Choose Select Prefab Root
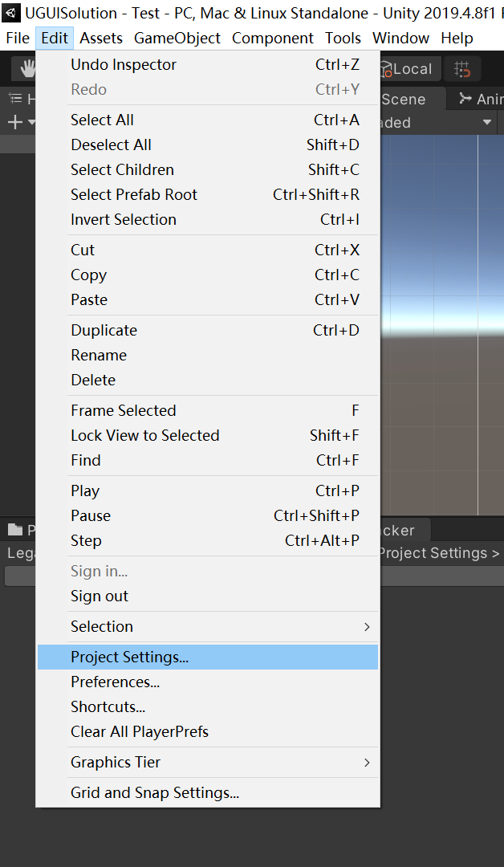This screenshot has height=867, width=504. (x=208, y=194)
